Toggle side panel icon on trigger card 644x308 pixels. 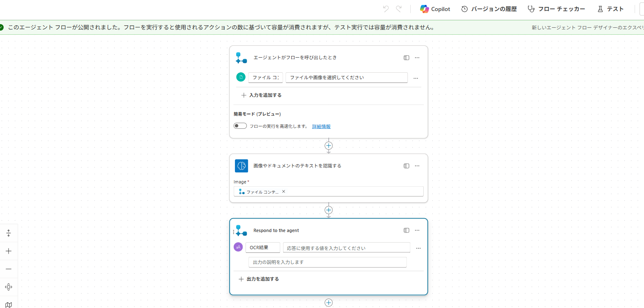[406, 58]
